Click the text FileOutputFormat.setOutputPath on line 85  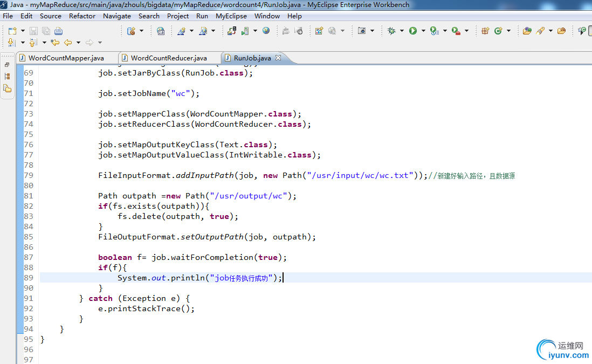click(x=171, y=237)
